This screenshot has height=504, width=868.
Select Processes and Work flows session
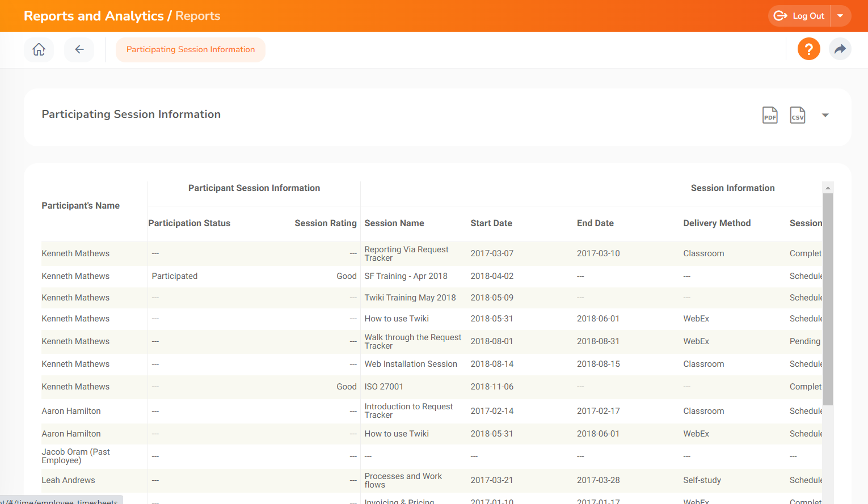[403, 480]
